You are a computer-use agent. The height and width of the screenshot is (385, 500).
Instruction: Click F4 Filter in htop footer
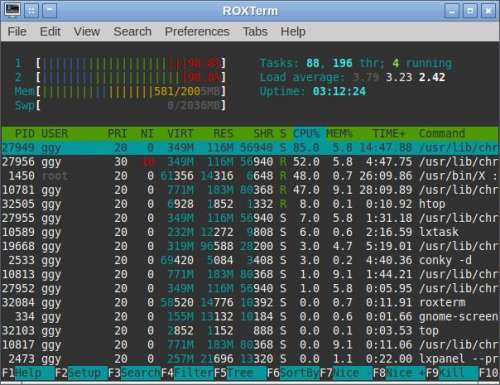tap(187, 373)
